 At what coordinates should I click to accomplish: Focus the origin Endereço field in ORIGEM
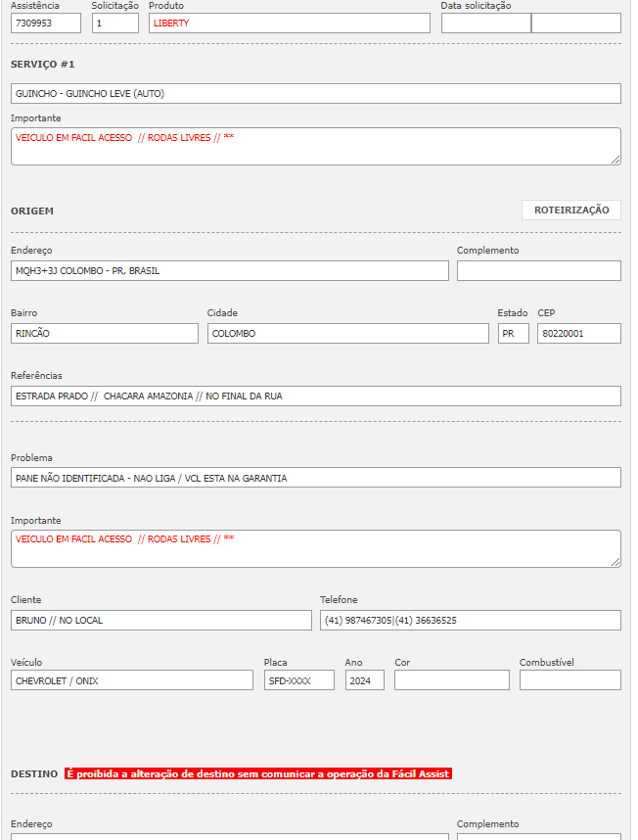coord(229,271)
